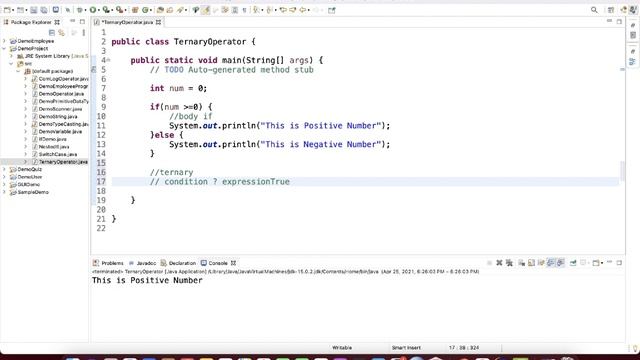Click the toolbar Search flashlight icon
The height and width of the screenshot is (360, 640).
[x=180, y=10]
